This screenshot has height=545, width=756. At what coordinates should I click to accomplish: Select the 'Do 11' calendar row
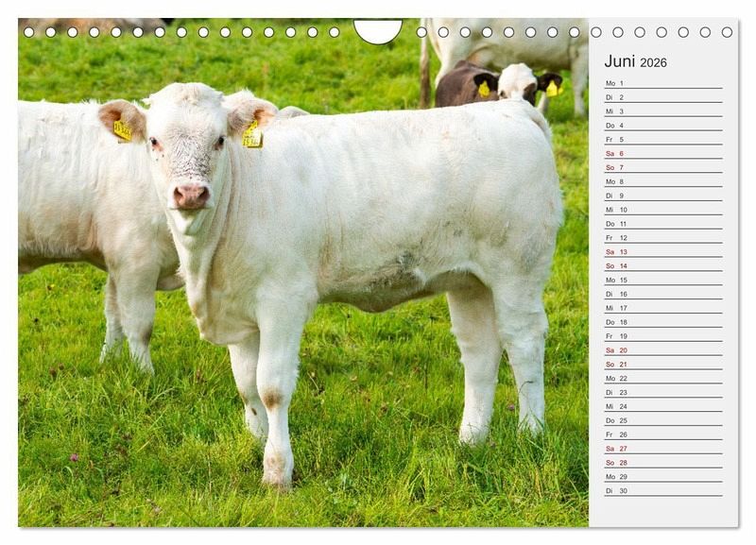tap(663, 224)
